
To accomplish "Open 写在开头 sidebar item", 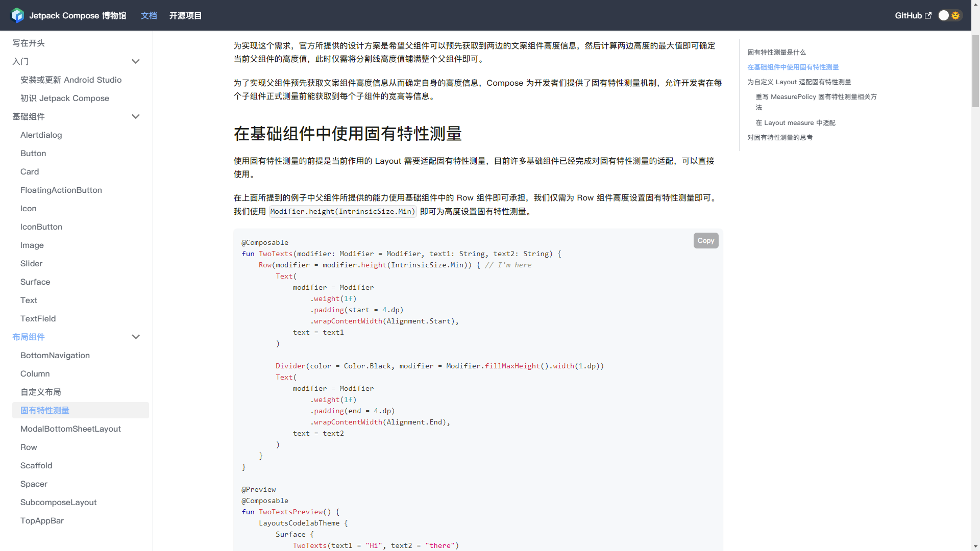I will [x=29, y=43].
